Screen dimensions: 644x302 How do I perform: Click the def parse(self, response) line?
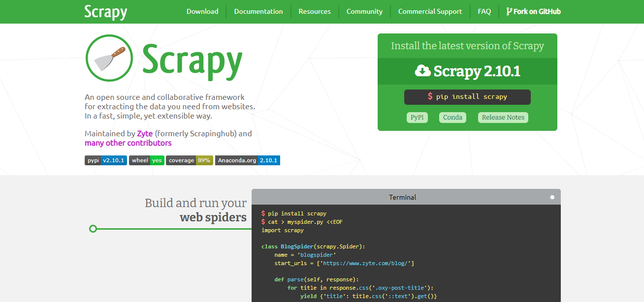[x=317, y=279]
